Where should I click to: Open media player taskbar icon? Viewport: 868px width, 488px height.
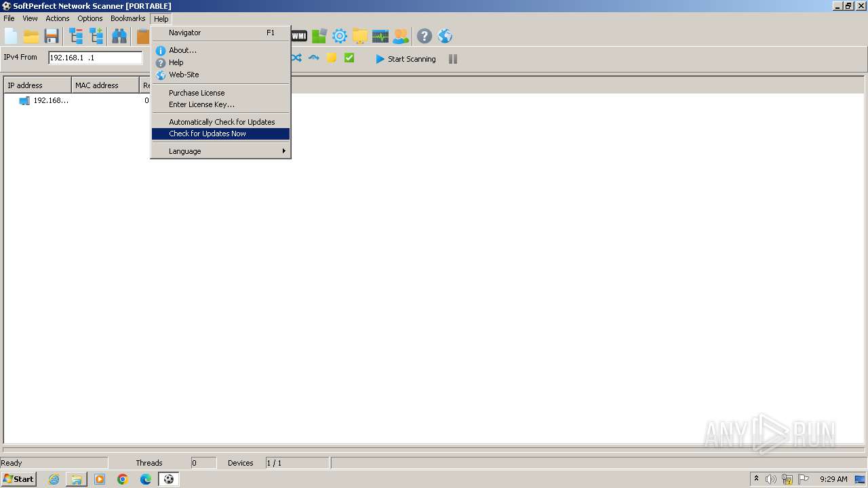(x=100, y=479)
